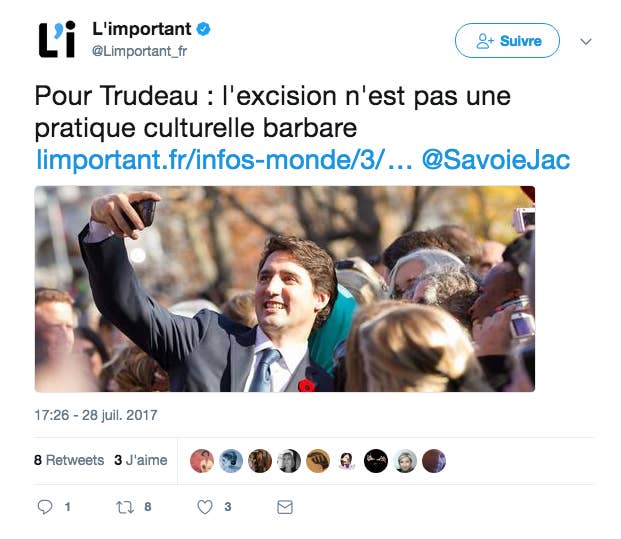The width and height of the screenshot is (621, 539).
Task: Open the @Limportant_fr handle
Action: point(139,51)
